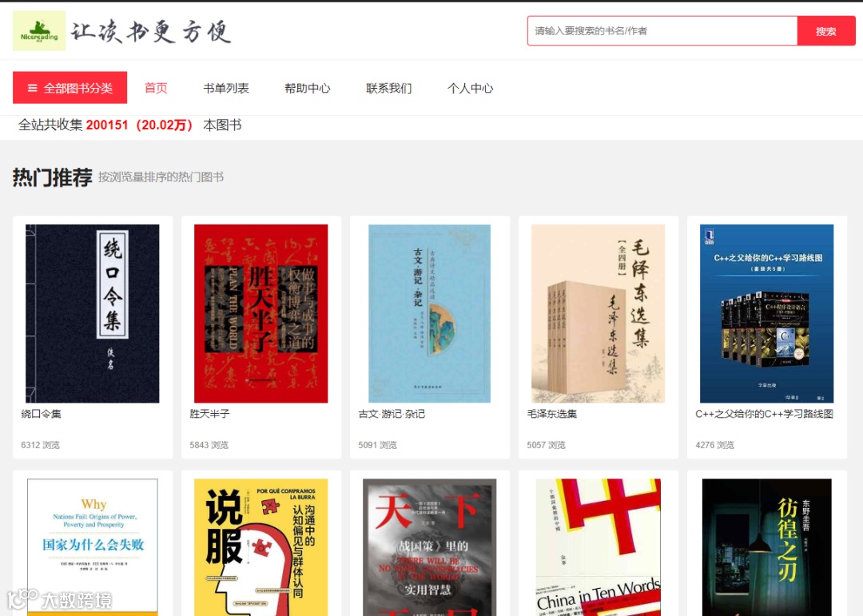Click the 绕口令集 title link
Screen dimensions: 863x616
(x=42, y=414)
